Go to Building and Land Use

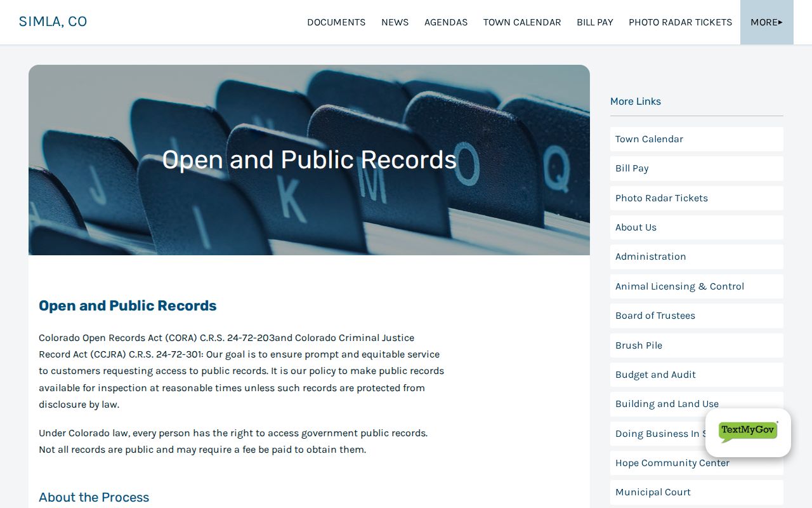pyautogui.click(x=697, y=404)
